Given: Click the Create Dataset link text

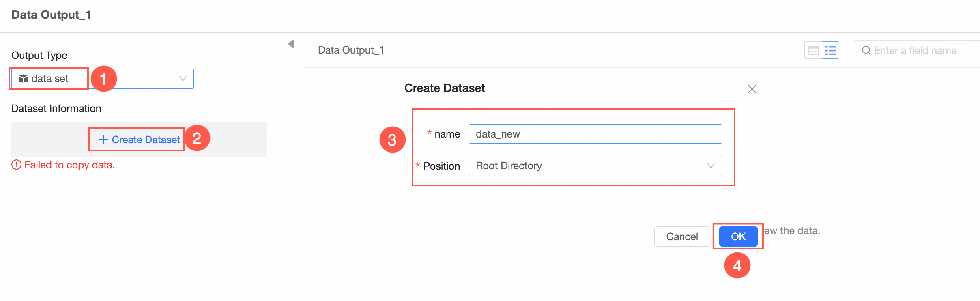Looking at the screenshot, I should [x=146, y=140].
